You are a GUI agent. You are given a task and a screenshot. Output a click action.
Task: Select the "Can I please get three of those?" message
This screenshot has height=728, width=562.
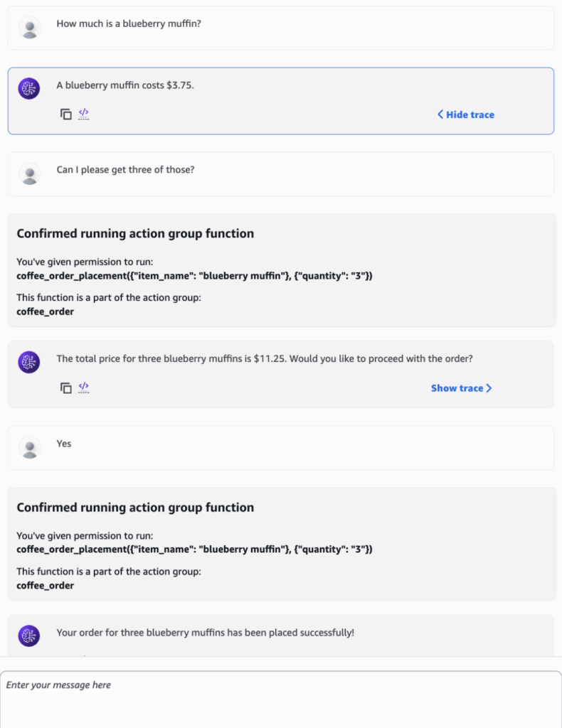pos(125,170)
